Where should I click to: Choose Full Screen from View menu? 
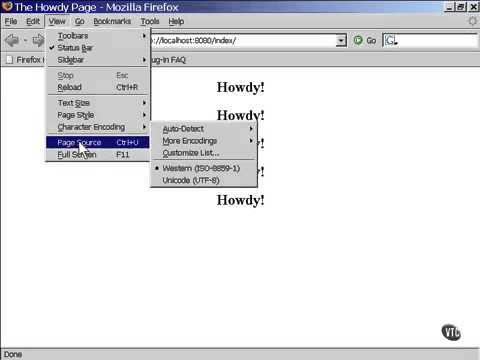(x=97, y=155)
